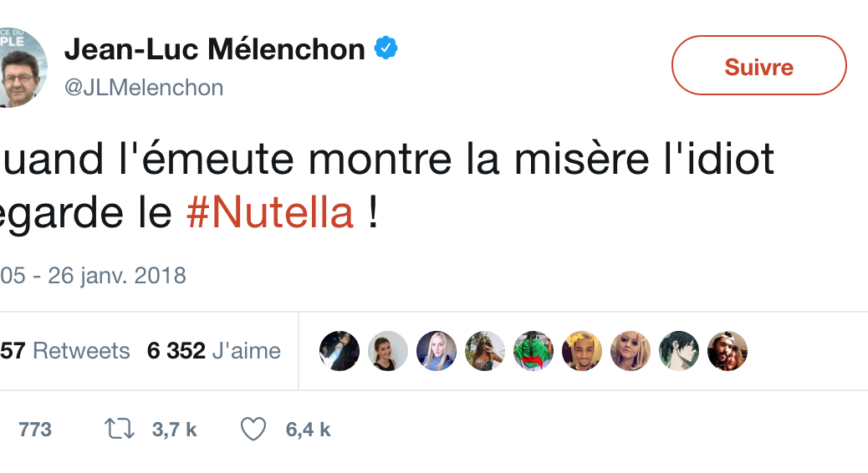Open Jean-Luc Mélenchon's profile picture

(x=21, y=69)
